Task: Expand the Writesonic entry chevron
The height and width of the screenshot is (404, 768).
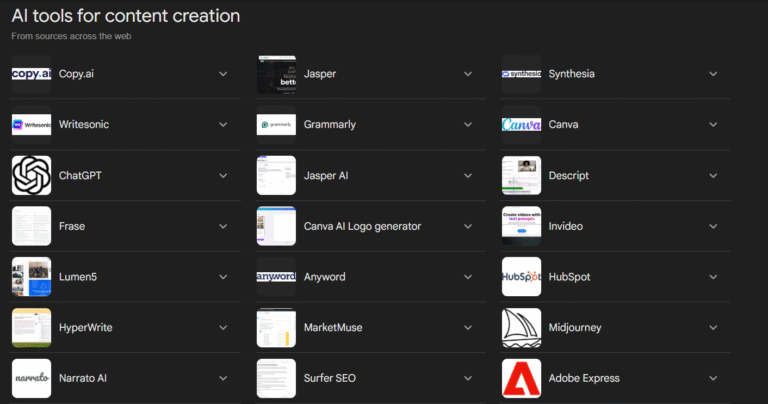Action: pos(223,125)
